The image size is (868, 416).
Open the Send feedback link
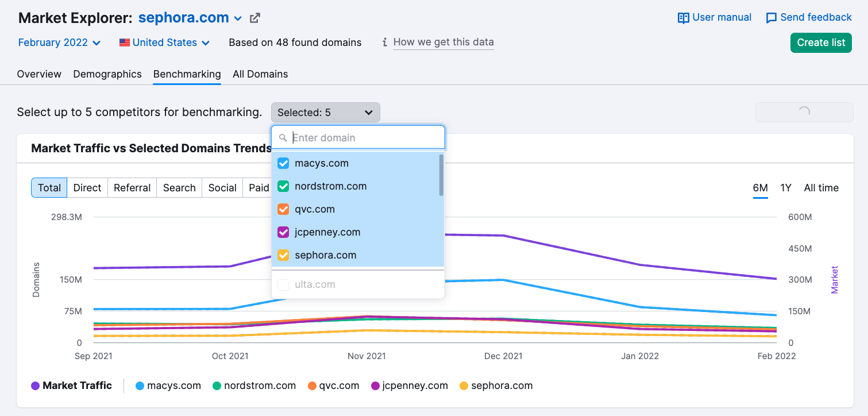[816, 17]
